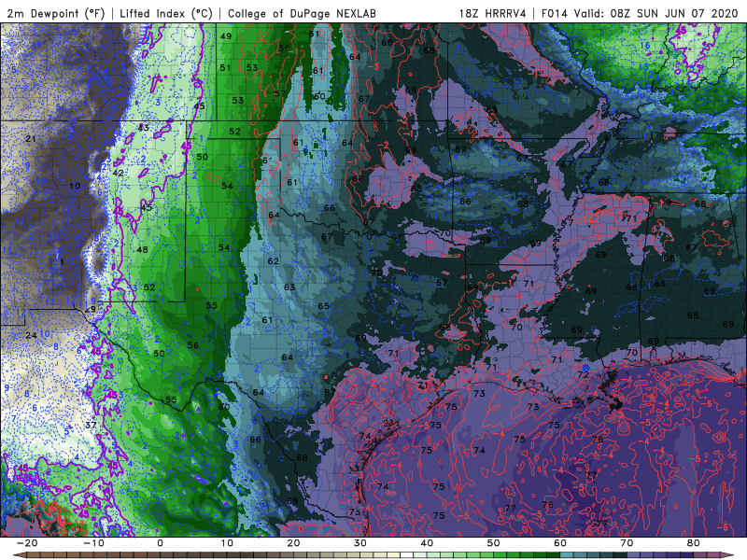Click the dewpoint value '49' on the map
This screenshot has height=560, width=747.
coord(226,36)
